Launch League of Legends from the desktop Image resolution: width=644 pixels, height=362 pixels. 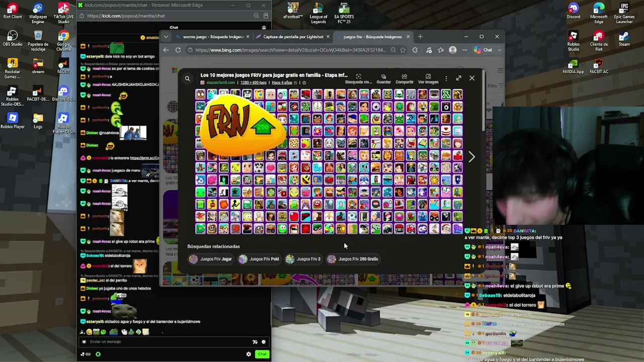tap(318, 14)
